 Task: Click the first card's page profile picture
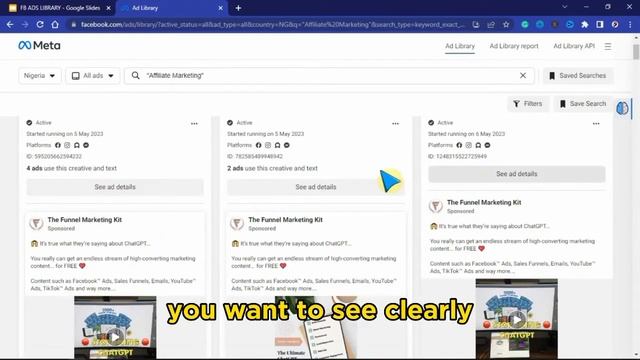point(36,223)
